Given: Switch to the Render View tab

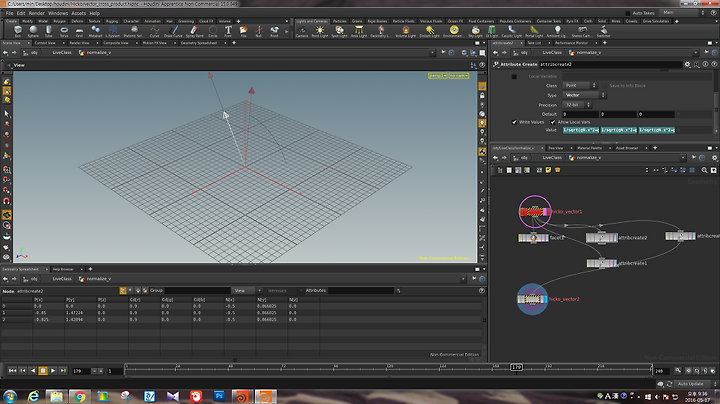Looking at the screenshot, I should 79,43.
